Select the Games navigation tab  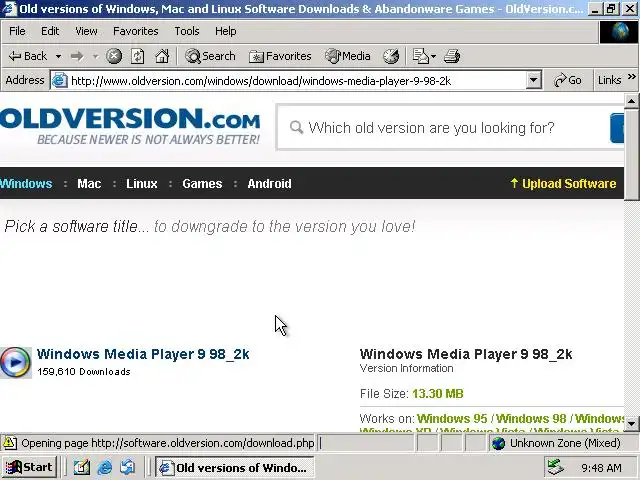[x=202, y=184]
